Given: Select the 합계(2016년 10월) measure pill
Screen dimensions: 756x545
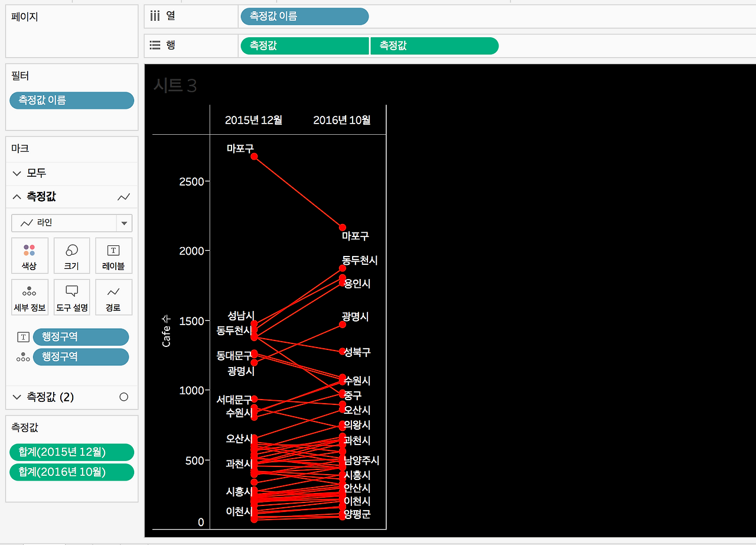Looking at the screenshot, I should pyautogui.click(x=71, y=472).
